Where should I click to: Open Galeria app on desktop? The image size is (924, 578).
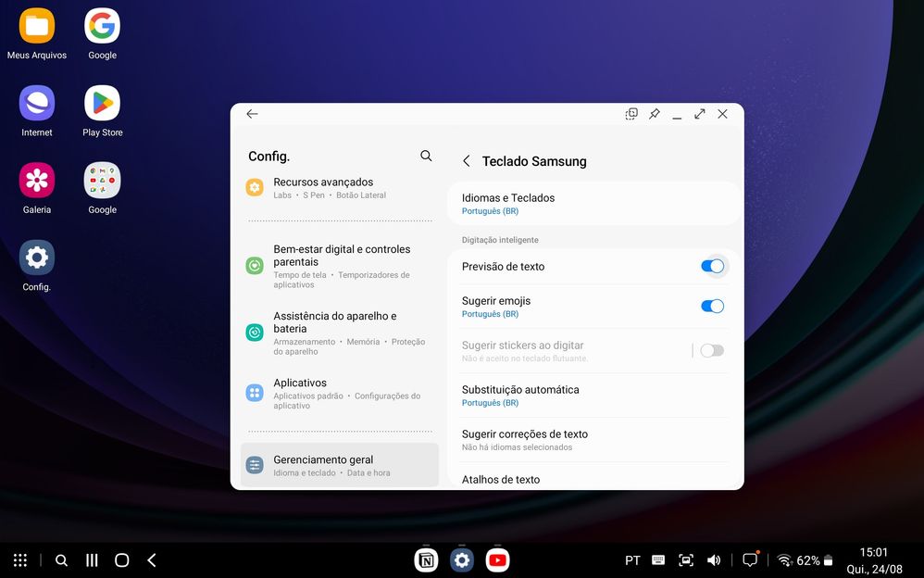pyautogui.click(x=36, y=181)
